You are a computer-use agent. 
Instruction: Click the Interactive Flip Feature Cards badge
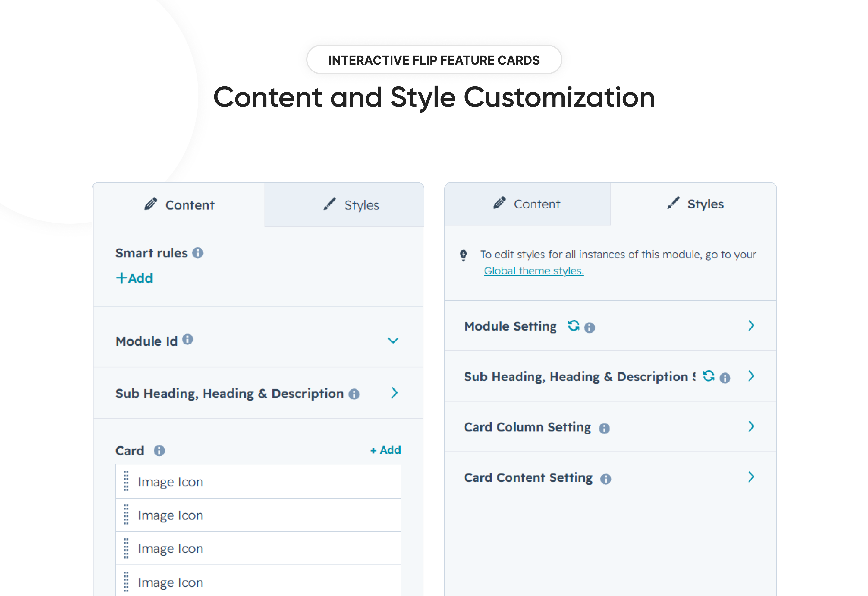tap(434, 60)
